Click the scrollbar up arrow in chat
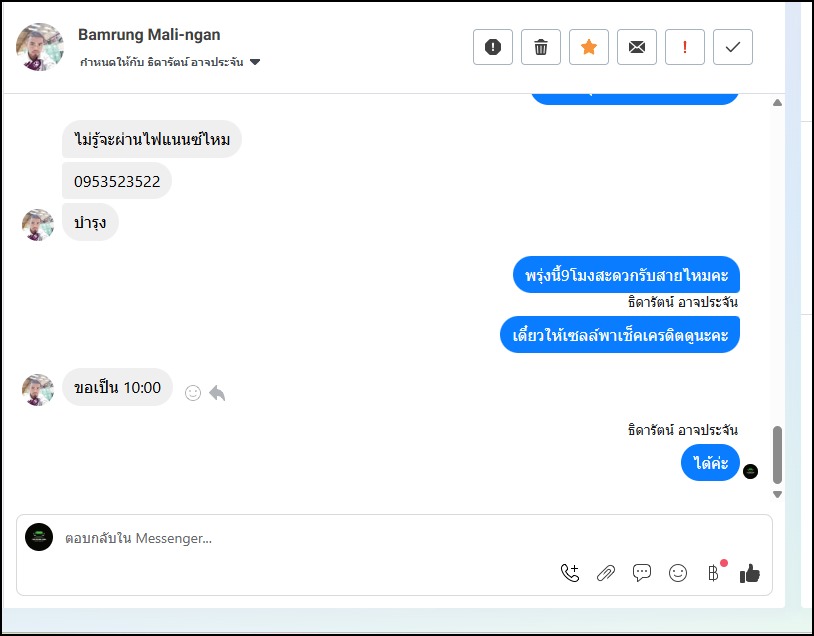The width and height of the screenshot is (814, 636). (777, 103)
